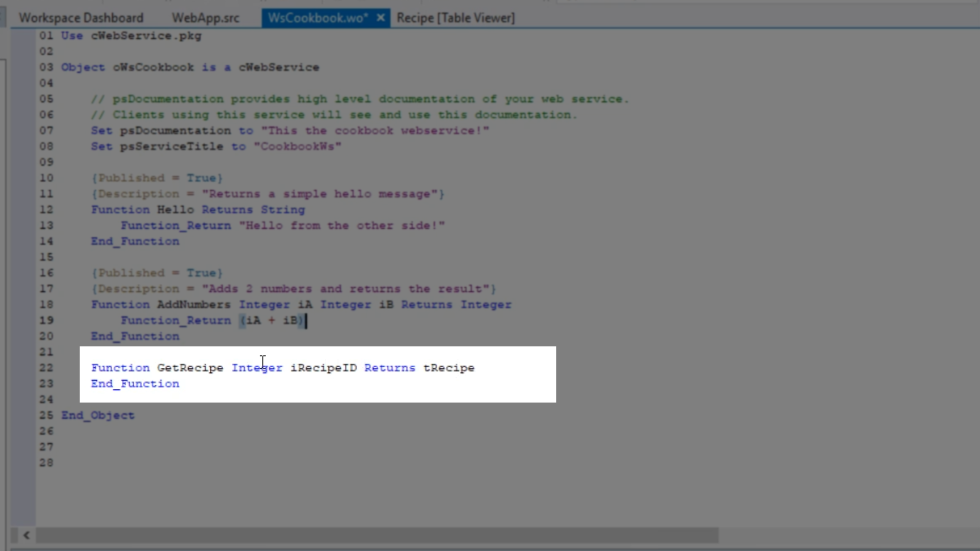
Task: Click line number 19 in gutter
Action: coord(46,320)
